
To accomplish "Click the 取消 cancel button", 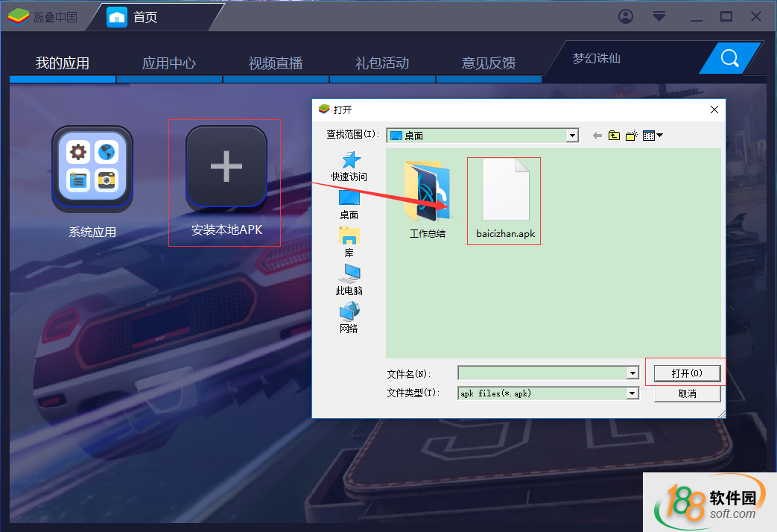I will point(687,393).
